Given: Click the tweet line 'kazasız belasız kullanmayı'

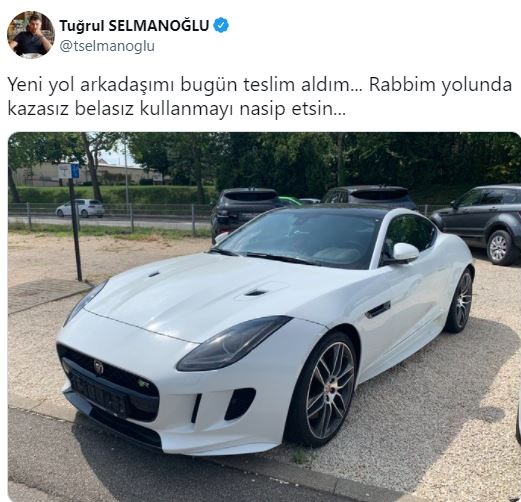Looking at the screenshot, I should point(177,109).
